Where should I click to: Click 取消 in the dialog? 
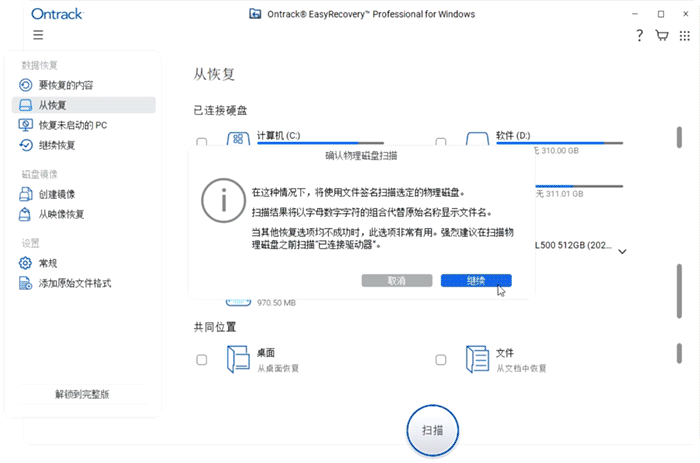pos(397,280)
